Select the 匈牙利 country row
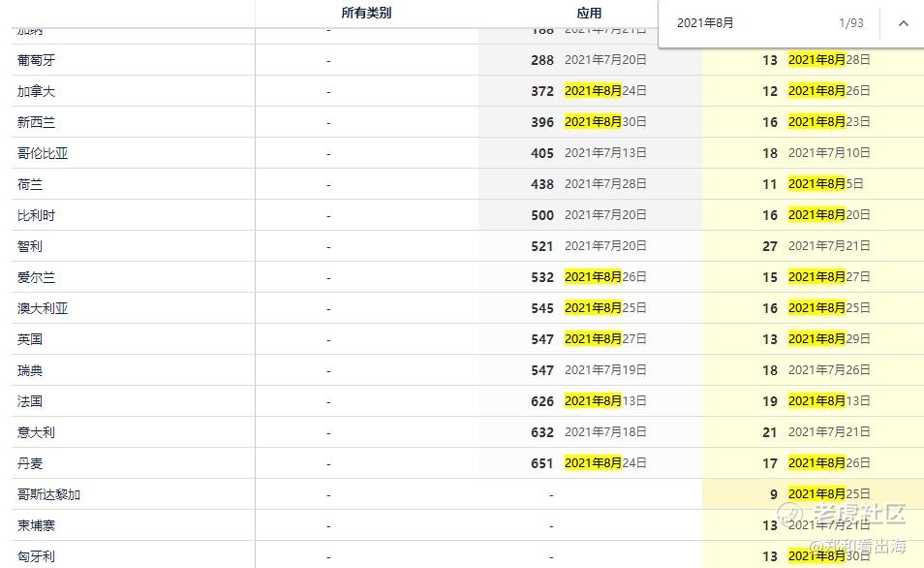Viewport: 924px width, 568px height. point(37,556)
